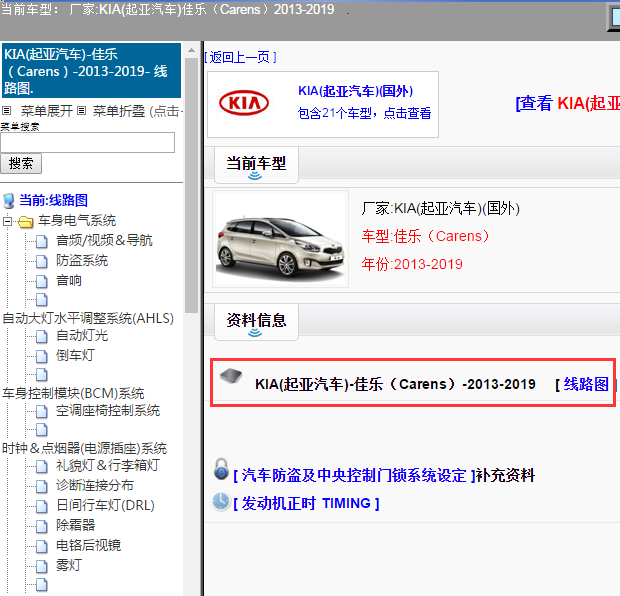Open 时钟&点烟器(电源插座)系统 item
620x596 pixels.
(85, 448)
